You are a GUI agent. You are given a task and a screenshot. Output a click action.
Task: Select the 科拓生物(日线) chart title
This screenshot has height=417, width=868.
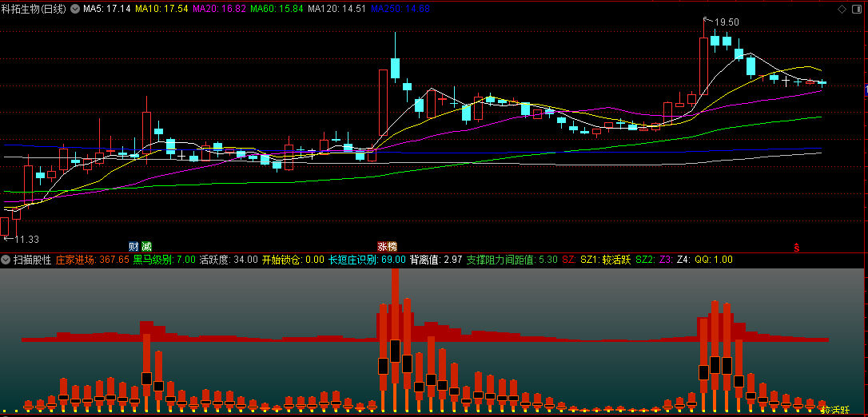(x=34, y=10)
